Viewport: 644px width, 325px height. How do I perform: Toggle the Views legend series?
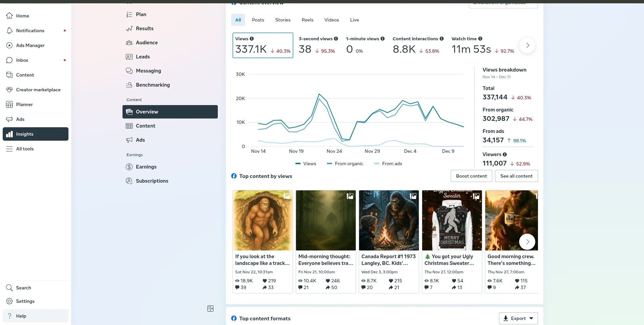click(x=305, y=164)
